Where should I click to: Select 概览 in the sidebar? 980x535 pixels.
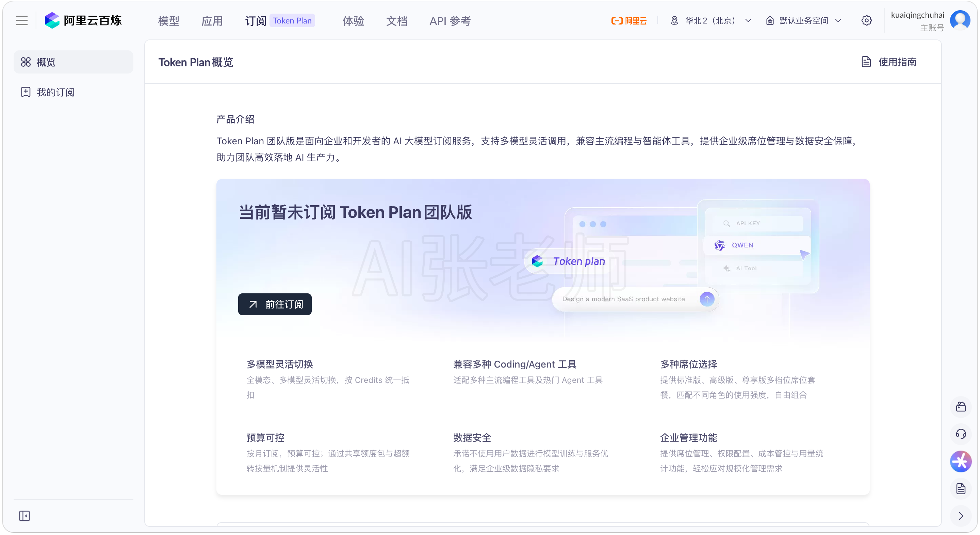(x=73, y=62)
